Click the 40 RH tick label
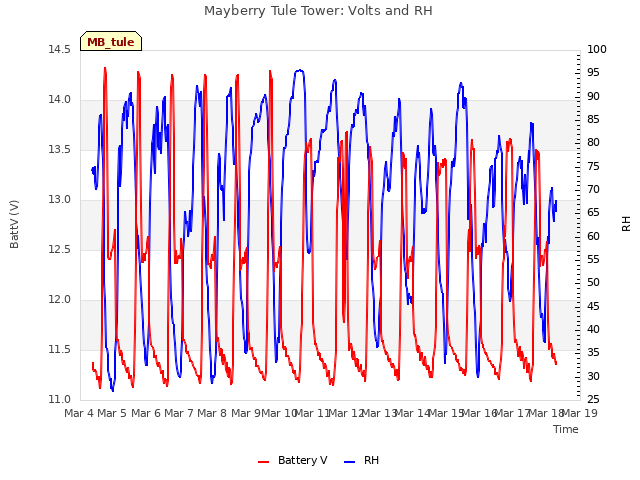This screenshot has height=480, width=640. (593, 329)
